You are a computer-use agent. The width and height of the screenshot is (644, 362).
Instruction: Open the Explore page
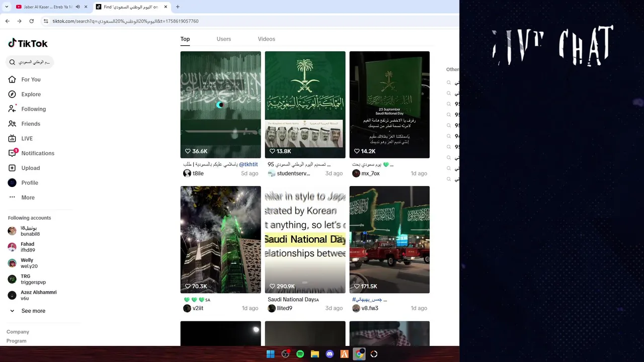[31, 94]
